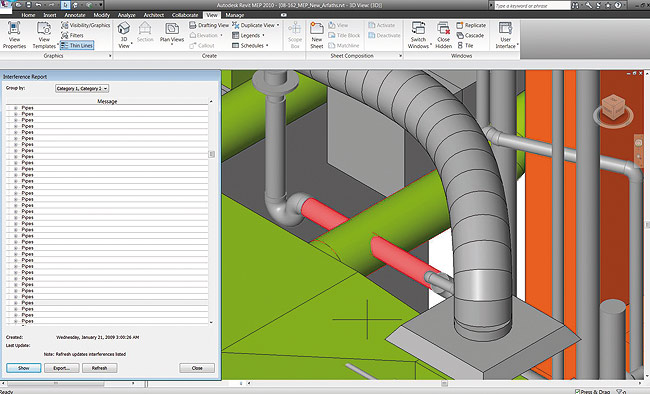Click Close Hidden windows
The height and width of the screenshot is (394, 650).
(x=443, y=35)
